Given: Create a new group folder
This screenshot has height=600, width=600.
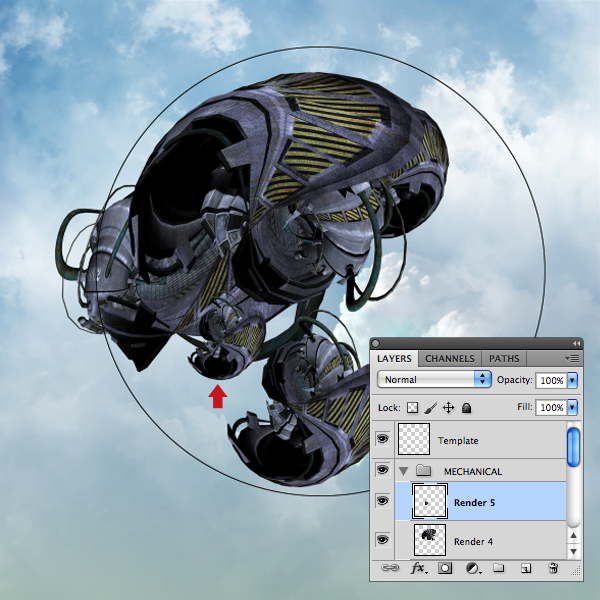Looking at the screenshot, I should (498, 568).
